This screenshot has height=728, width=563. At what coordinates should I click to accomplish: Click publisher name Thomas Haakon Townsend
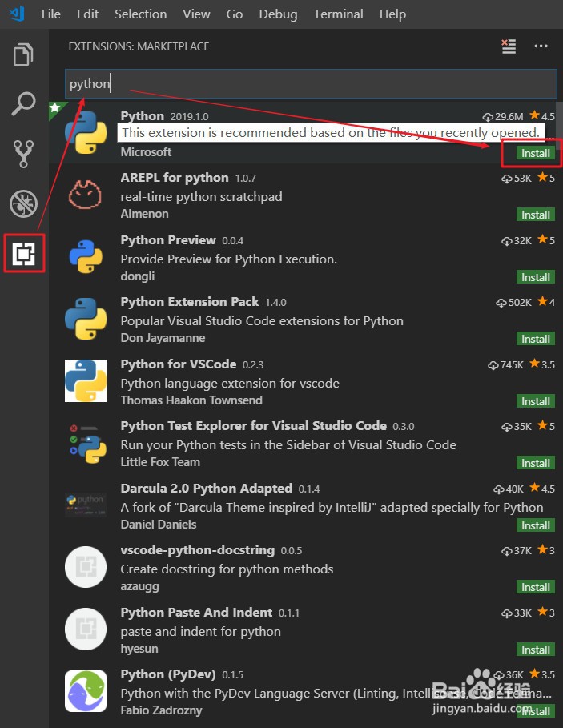coord(191,400)
